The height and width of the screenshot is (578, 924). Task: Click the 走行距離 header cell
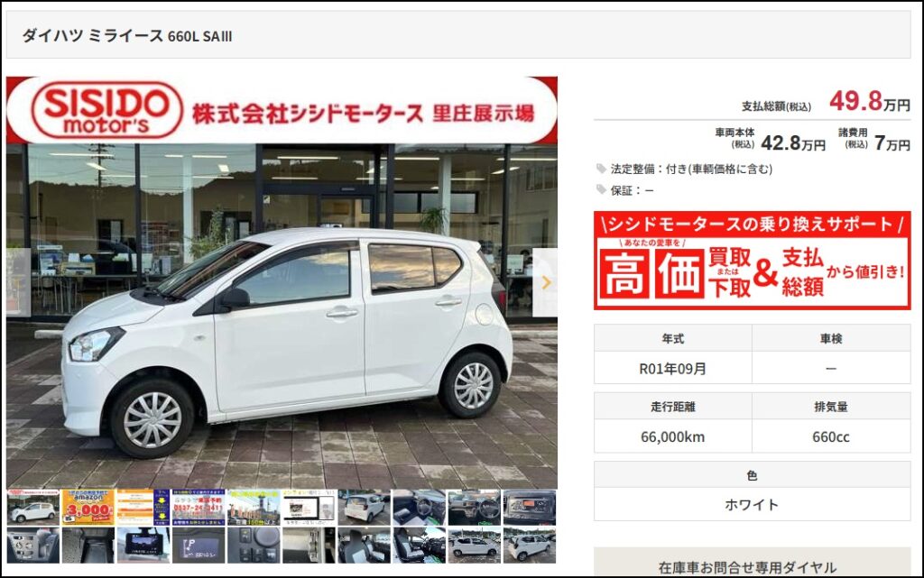[x=673, y=406]
